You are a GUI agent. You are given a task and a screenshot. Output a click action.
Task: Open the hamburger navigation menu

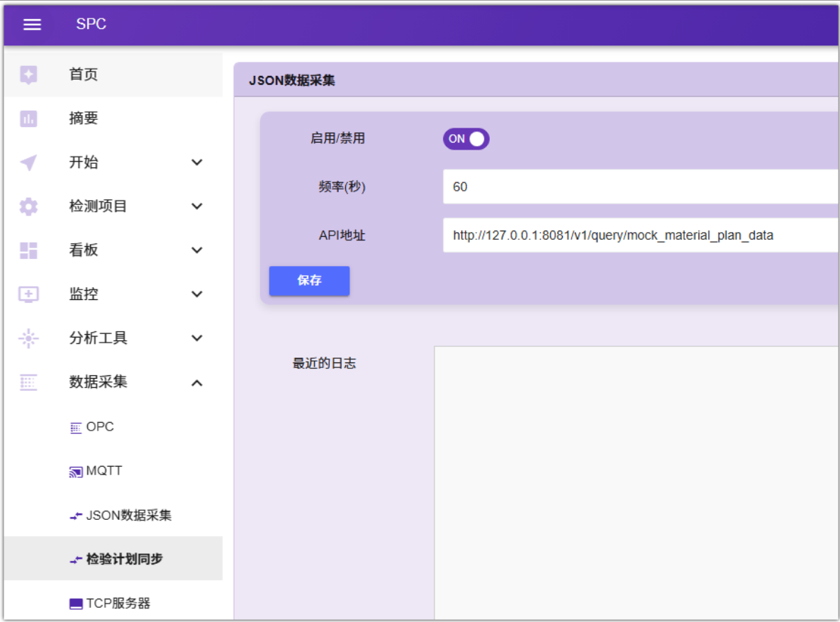[32, 24]
